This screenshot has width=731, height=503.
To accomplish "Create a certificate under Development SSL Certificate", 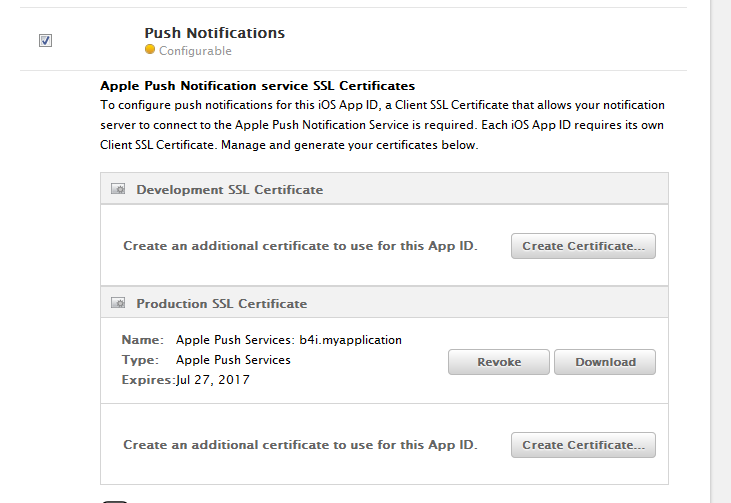I will coord(583,246).
